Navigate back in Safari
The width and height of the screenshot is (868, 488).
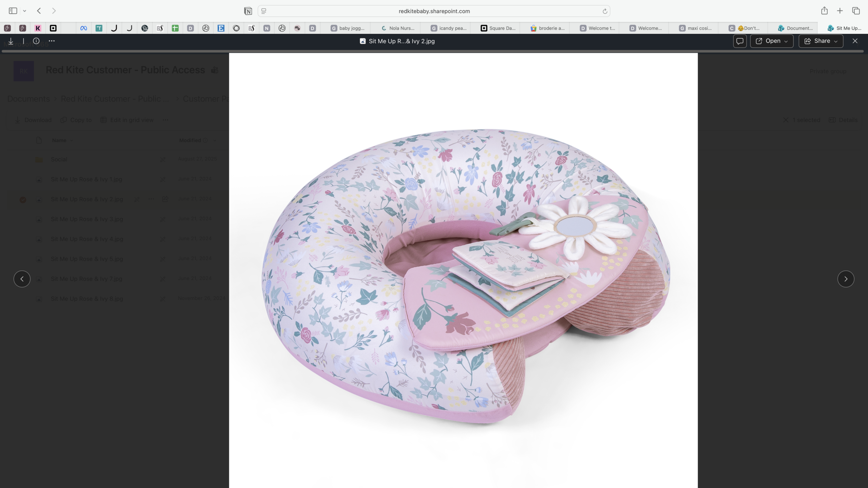[39, 11]
